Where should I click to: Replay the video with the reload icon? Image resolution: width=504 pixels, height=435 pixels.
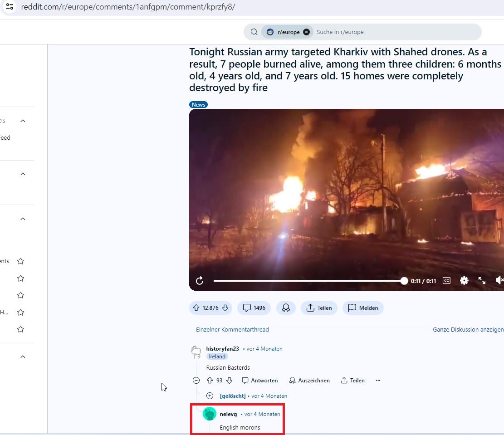pyautogui.click(x=200, y=281)
